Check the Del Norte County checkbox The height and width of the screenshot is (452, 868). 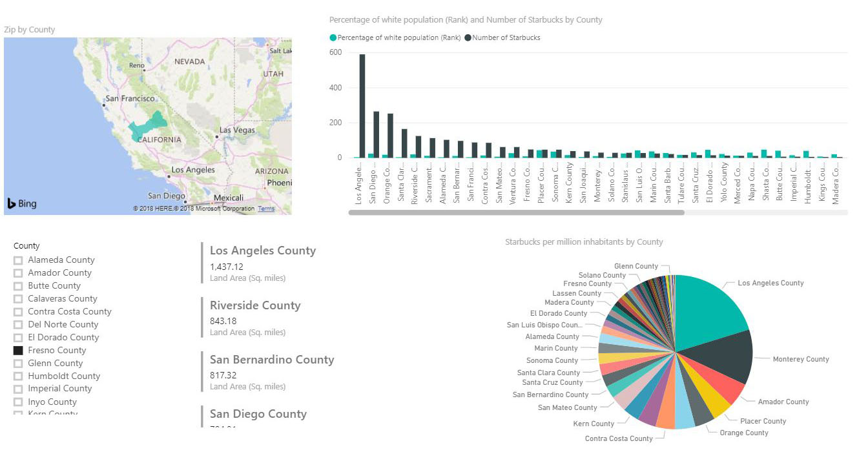pyautogui.click(x=18, y=325)
